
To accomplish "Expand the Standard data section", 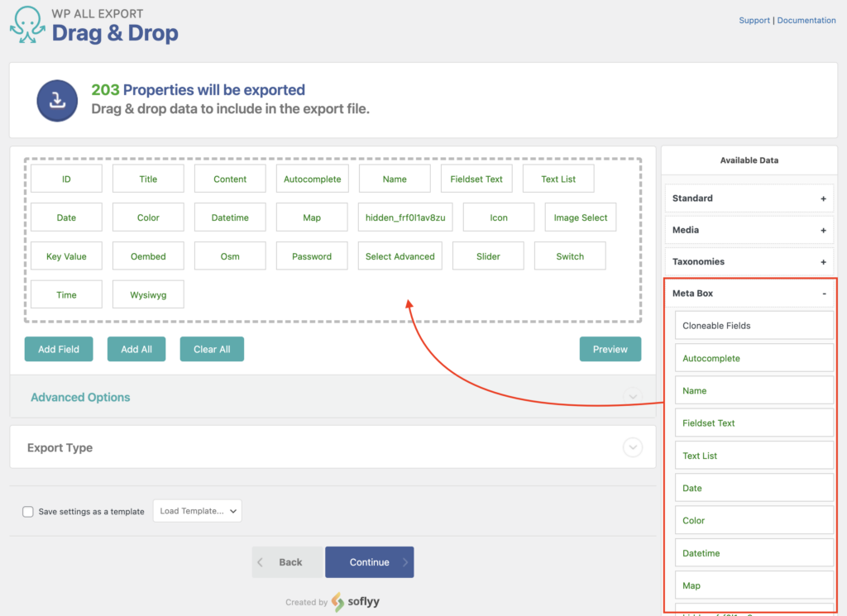I will pyautogui.click(x=748, y=198).
